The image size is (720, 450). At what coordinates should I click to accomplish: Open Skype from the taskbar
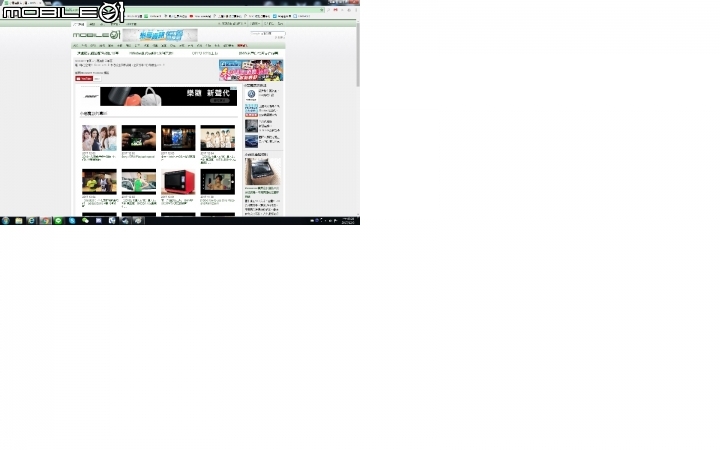tap(72, 221)
